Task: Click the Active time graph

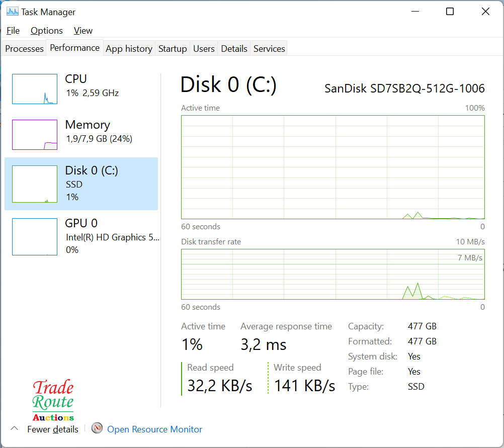Action: pyautogui.click(x=332, y=167)
